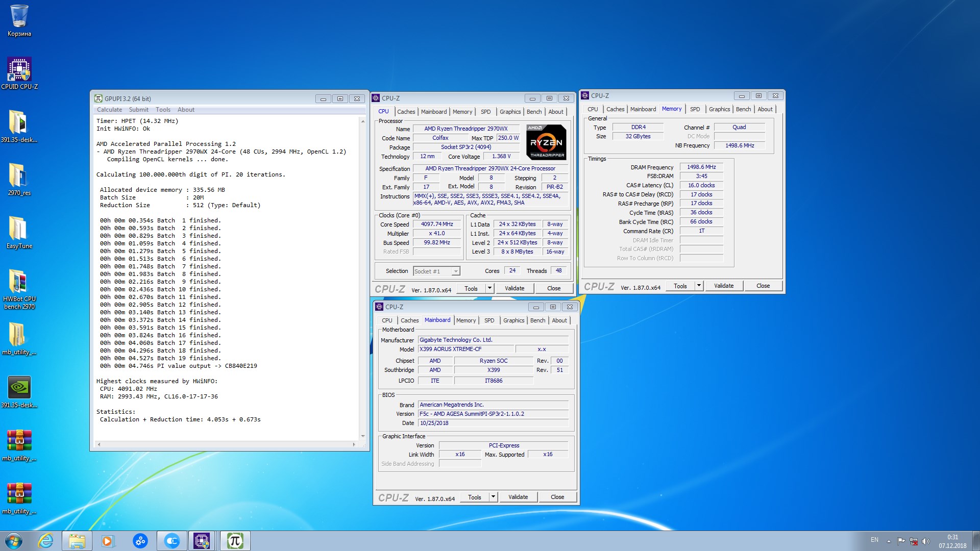The height and width of the screenshot is (551, 980).
Task: Click GPUPI horizontal scrollbar right arrow
Action: pos(353,444)
